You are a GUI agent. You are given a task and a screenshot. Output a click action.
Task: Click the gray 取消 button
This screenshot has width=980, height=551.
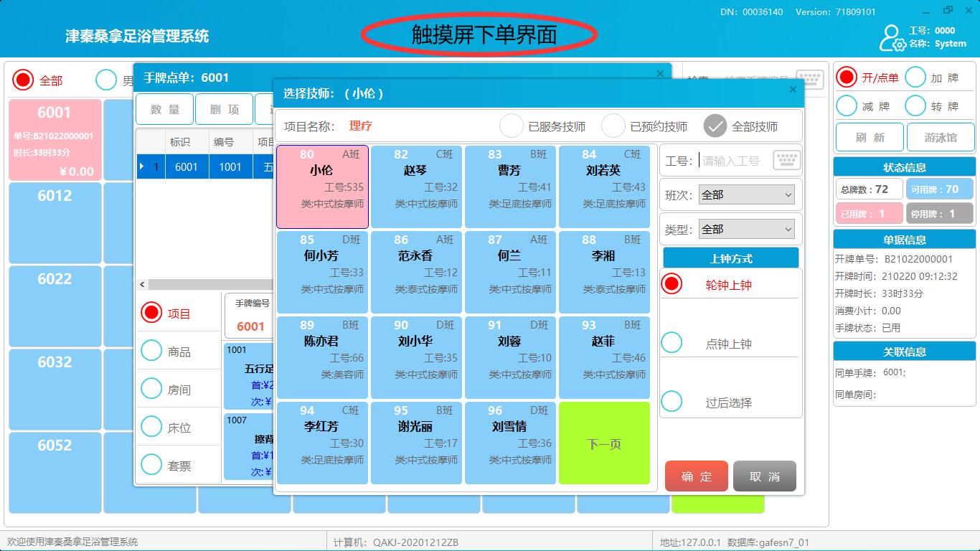764,476
